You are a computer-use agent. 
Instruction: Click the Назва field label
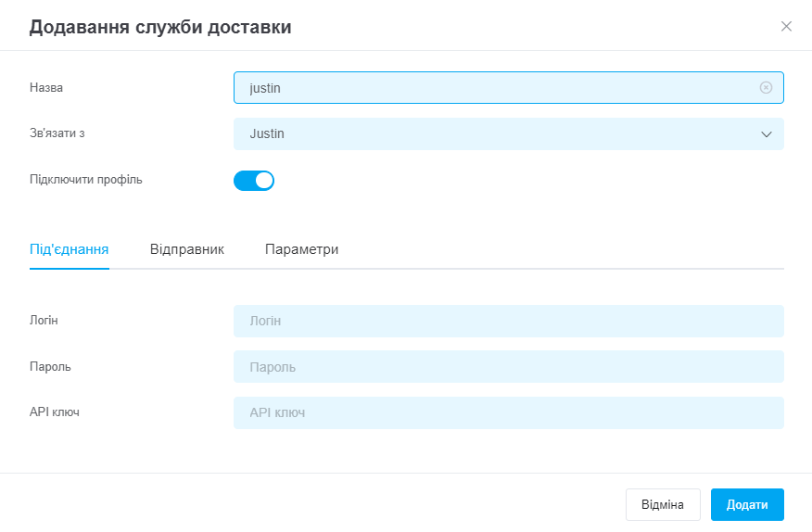46,87
